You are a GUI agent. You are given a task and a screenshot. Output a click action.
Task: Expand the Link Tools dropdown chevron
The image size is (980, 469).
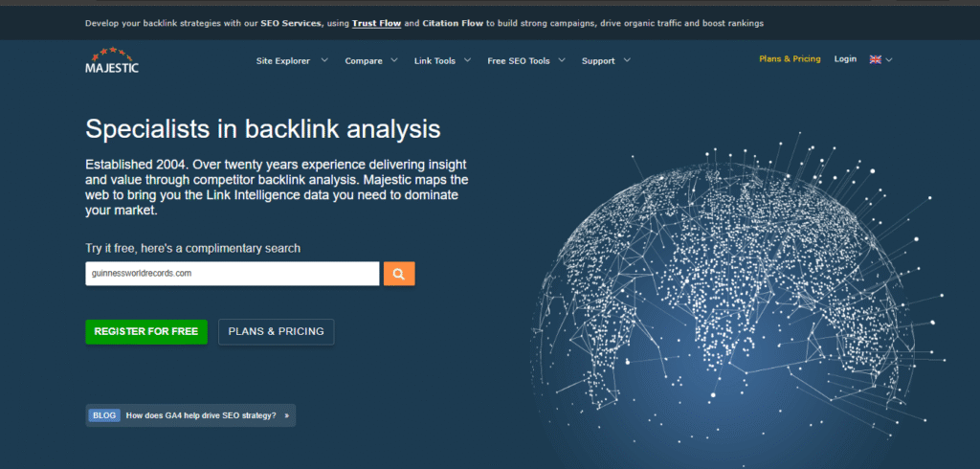point(467,60)
